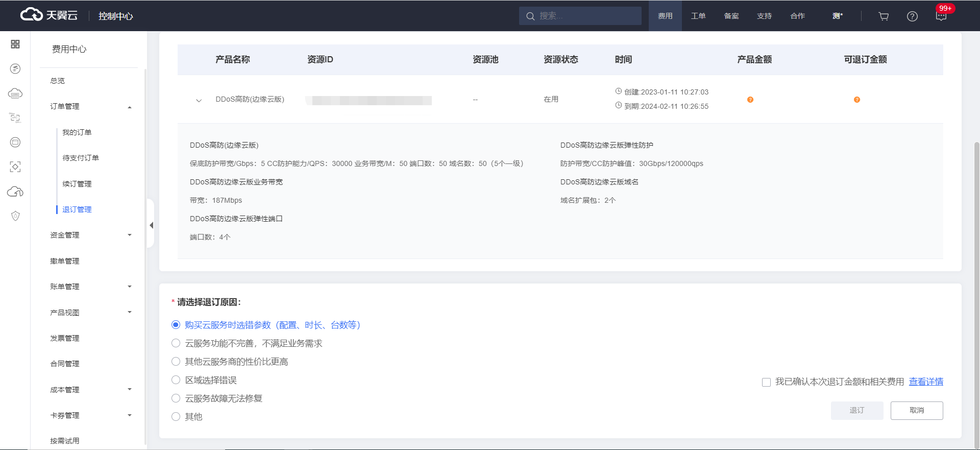Click the storage disk sidebar icon
Viewport: 980px width, 450px height.
[x=15, y=143]
